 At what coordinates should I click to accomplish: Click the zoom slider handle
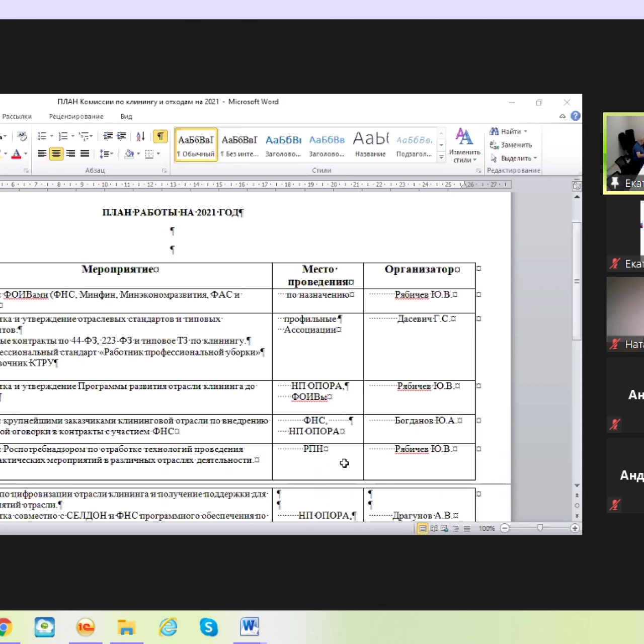(x=540, y=528)
